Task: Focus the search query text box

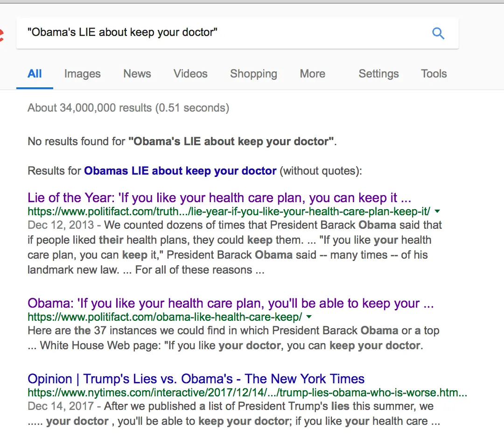Action: tap(224, 33)
